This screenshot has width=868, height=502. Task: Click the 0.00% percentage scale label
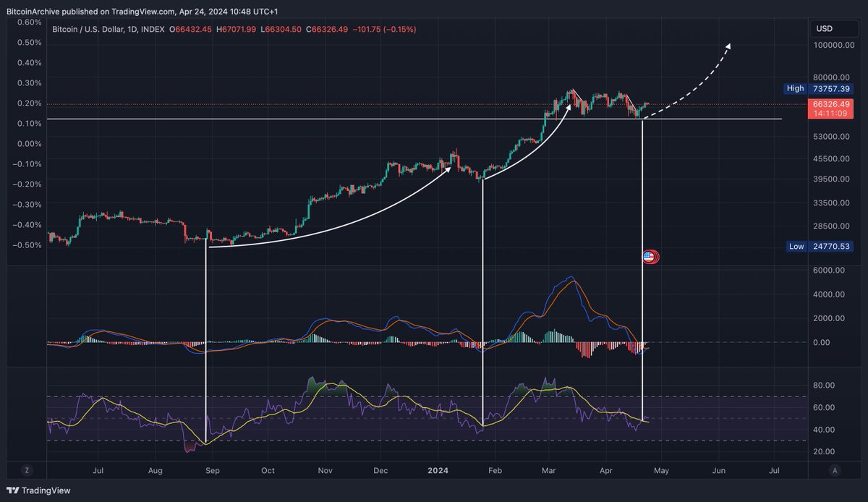[x=29, y=143]
